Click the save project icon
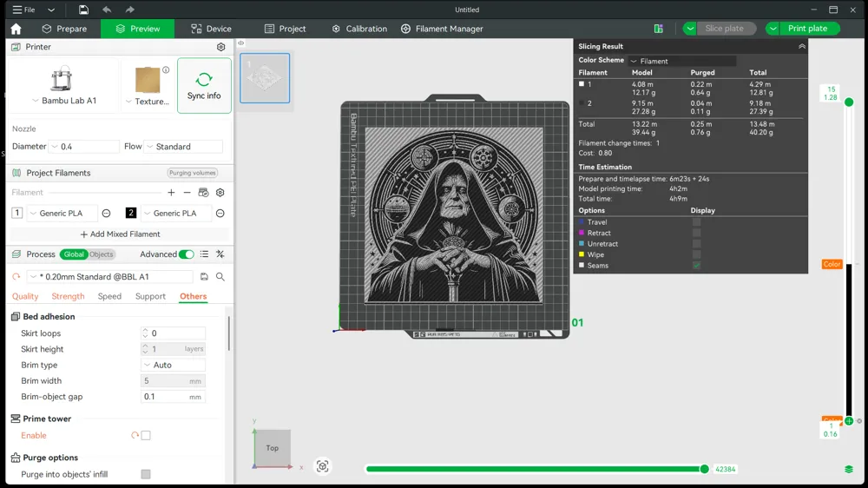Screen dimensions: 868x488 click(x=83, y=10)
